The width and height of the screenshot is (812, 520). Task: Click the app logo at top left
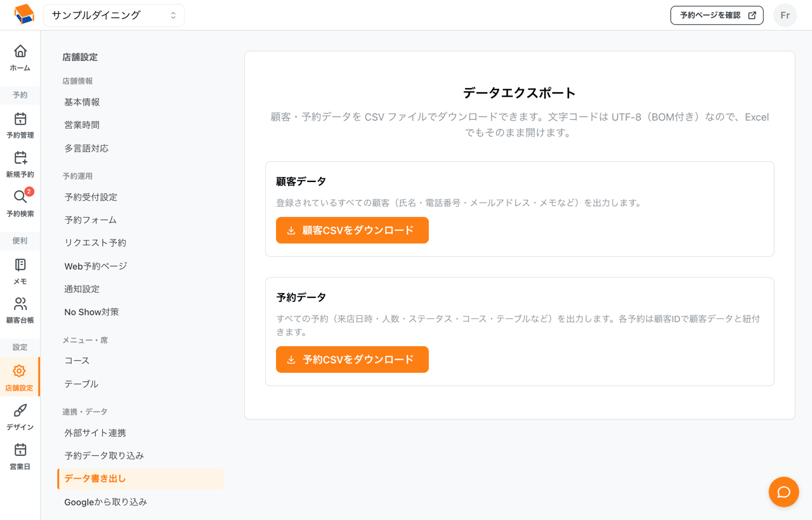point(23,15)
